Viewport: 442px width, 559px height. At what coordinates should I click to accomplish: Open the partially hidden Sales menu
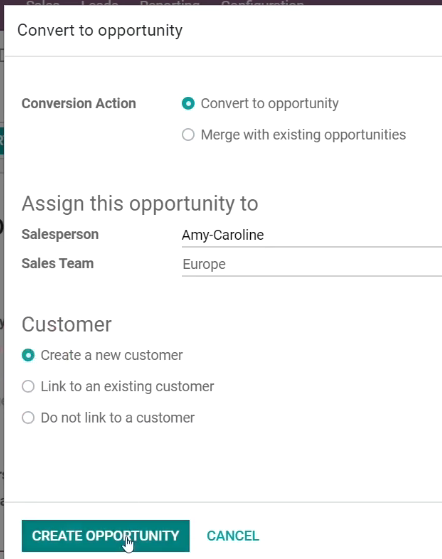click(x=43, y=3)
